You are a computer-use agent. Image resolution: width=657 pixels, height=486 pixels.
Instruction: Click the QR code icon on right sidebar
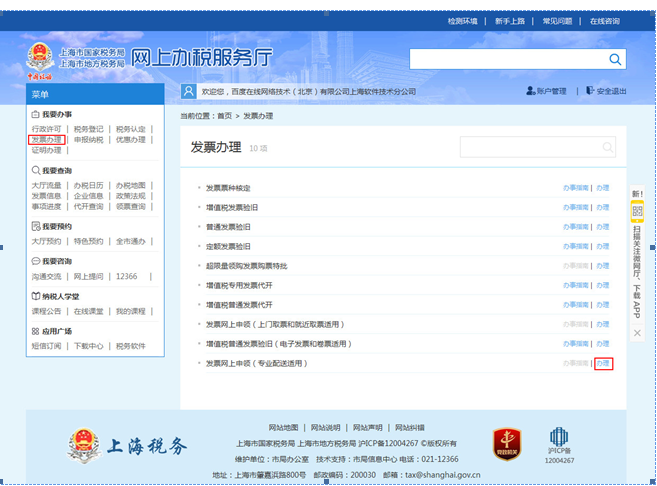coord(637,212)
